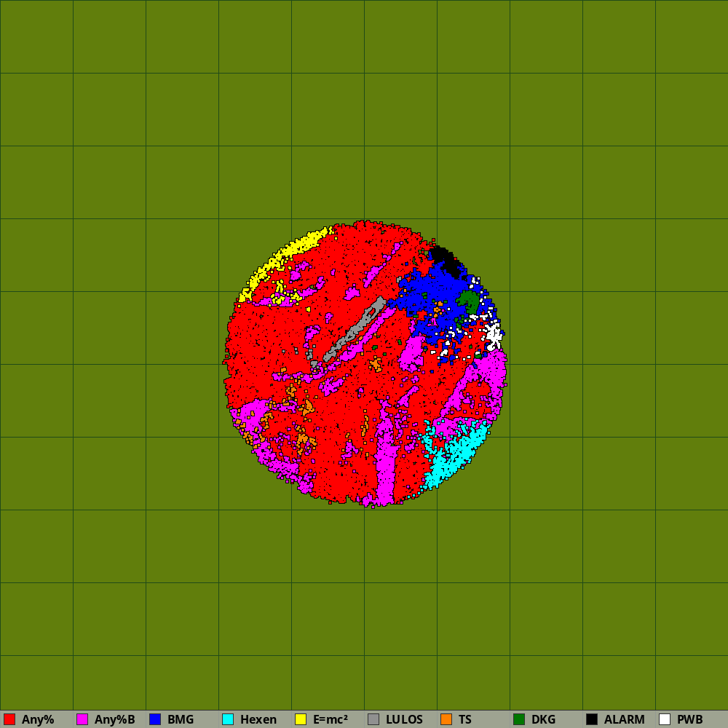Click the magenta Any%B legend swatch

click(82, 719)
